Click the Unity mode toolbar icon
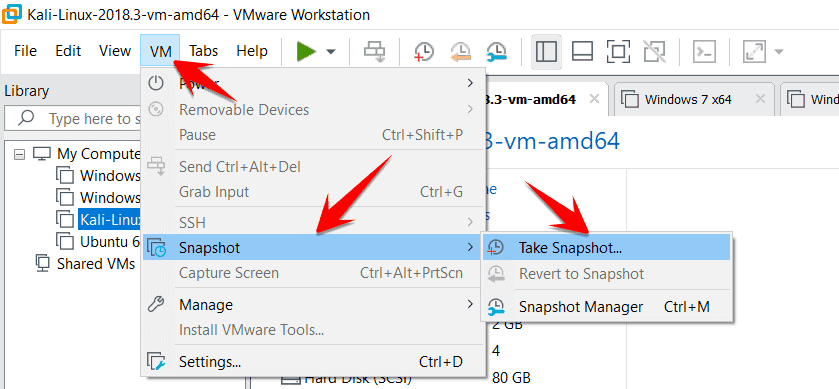 pos(653,52)
